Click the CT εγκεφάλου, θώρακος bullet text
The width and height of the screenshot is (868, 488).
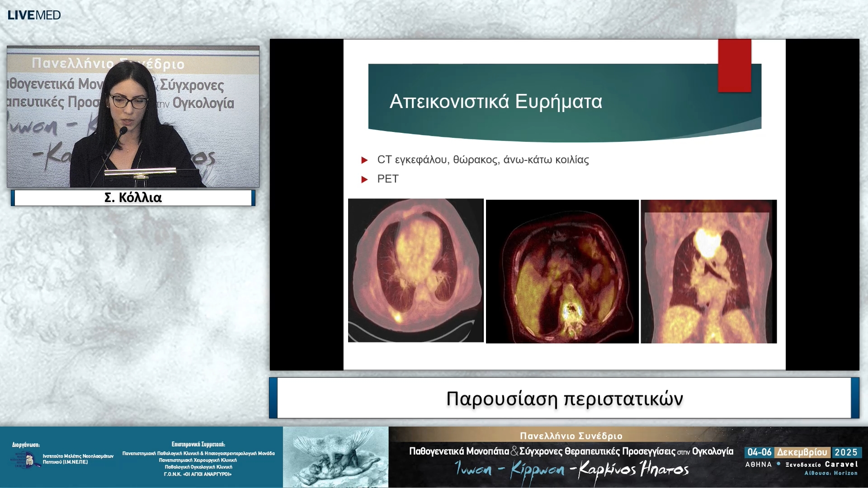click(x=482, y=160)
